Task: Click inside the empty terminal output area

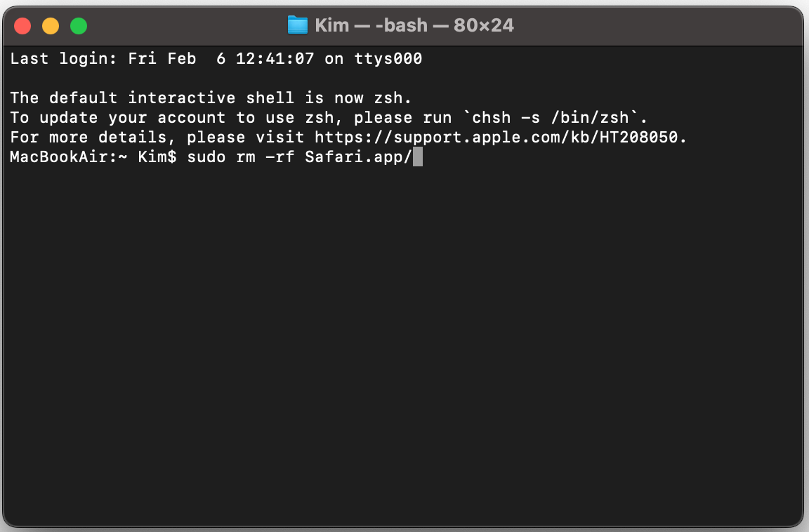Action: tap(404, 337)
